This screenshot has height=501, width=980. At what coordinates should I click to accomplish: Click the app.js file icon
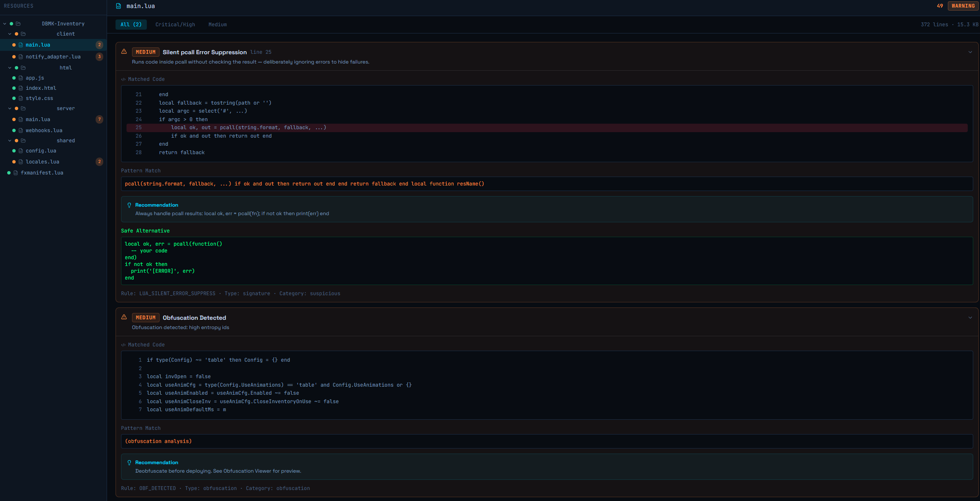click(21, 78)
